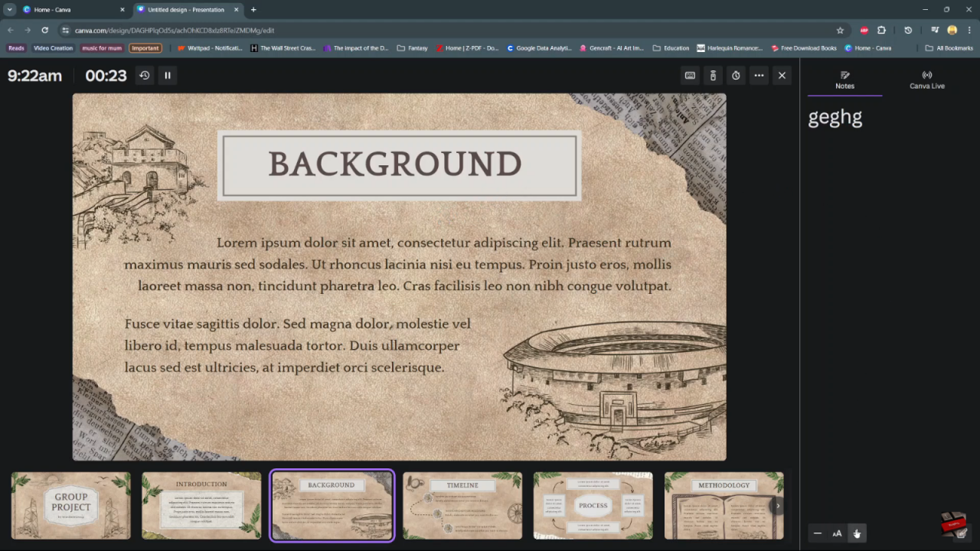Switch to the Canva Live tab

point(926,80)
